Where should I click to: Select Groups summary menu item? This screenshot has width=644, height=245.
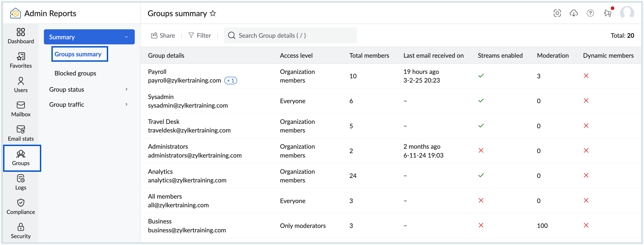coord(78,54)
